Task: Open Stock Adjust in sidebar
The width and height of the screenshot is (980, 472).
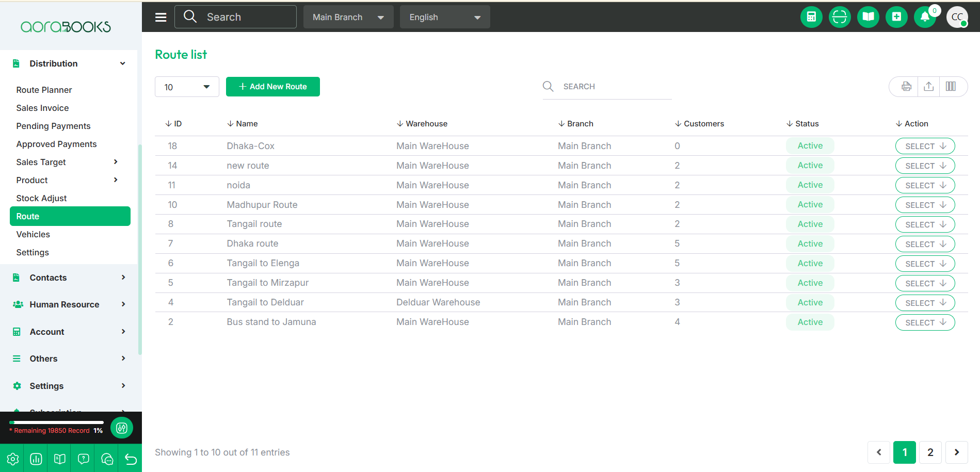Action: tap(41, 198)
